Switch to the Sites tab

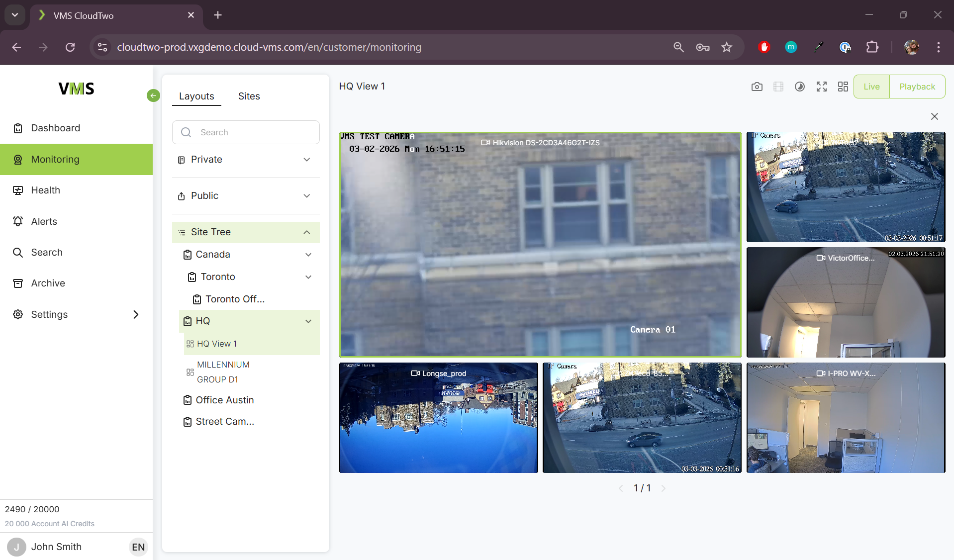pos(249,96)
